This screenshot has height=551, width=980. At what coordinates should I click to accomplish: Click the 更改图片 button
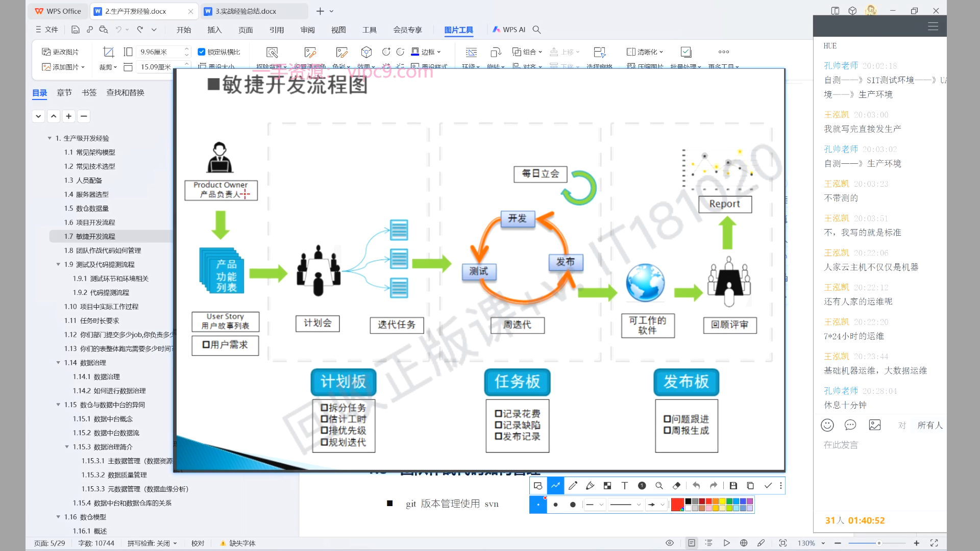(x=61, y=52)
